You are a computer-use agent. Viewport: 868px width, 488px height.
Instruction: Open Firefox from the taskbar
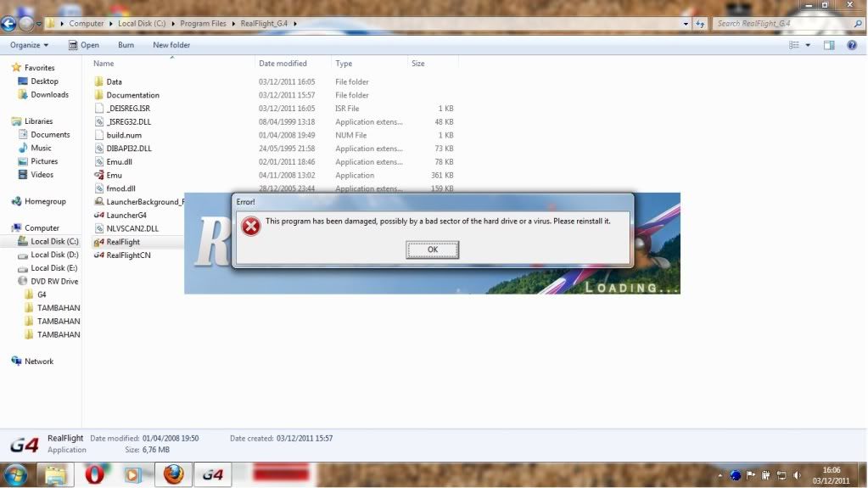click(x=173, y=474)
